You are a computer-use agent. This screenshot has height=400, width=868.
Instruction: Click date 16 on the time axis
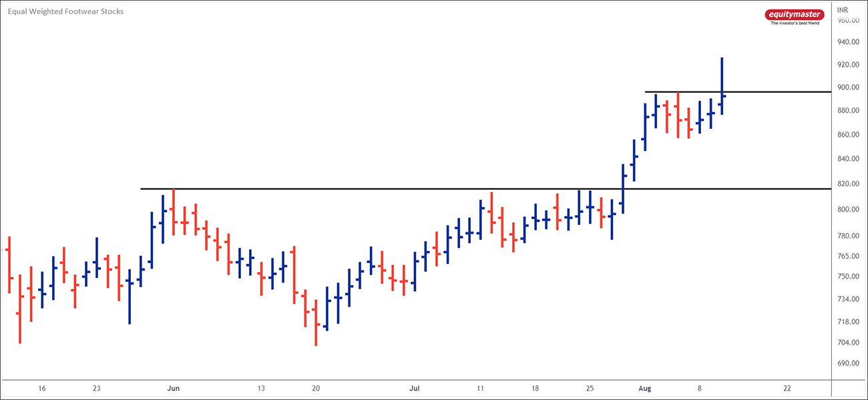point(42,388)
